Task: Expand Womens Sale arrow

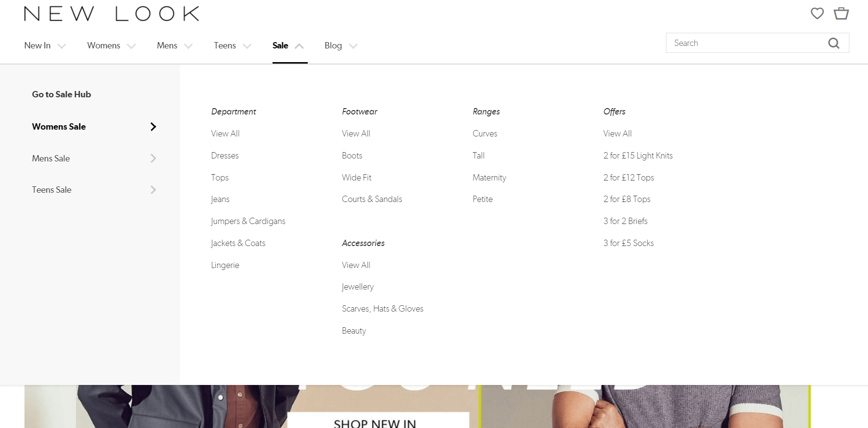Action: tap(153, 127)
